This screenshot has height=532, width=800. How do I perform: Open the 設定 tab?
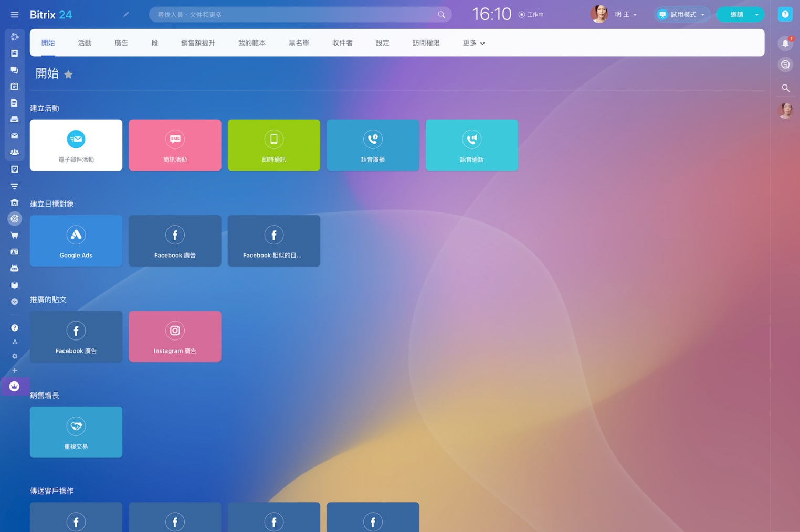(x=383, y=43)
